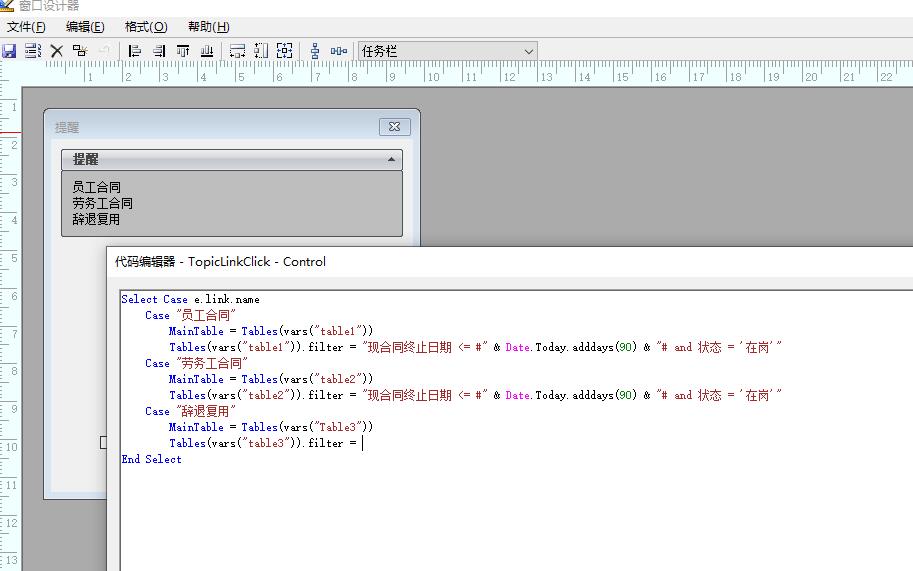Click the equal horizontal spacing icon
Screen dimensions: 913x571
[339, 51]
